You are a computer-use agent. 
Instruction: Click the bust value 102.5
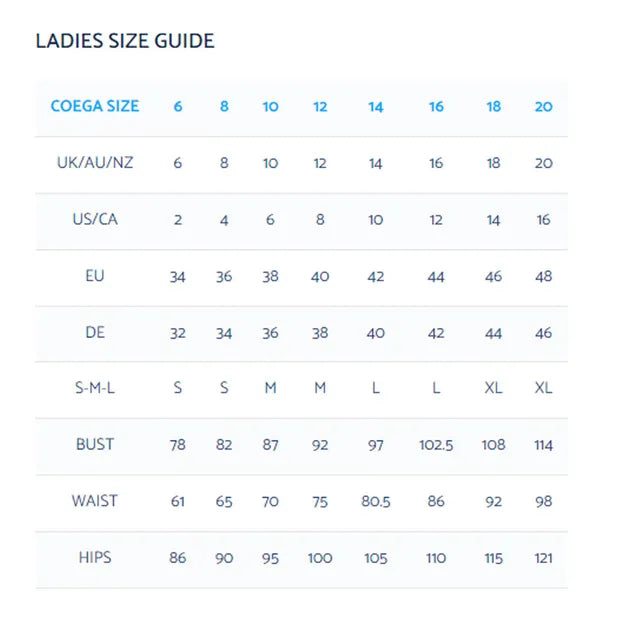coord(436,445)
